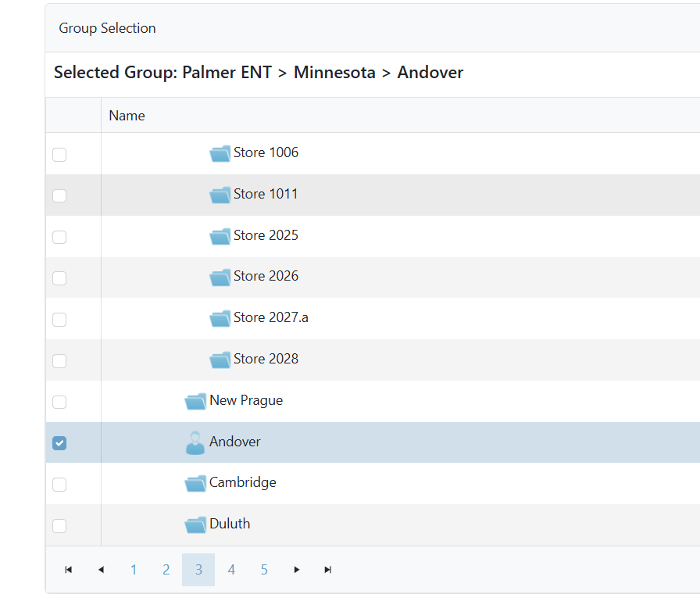
Task: Click the Store 2027.a folder icon
Action: [x=220, y=318]
